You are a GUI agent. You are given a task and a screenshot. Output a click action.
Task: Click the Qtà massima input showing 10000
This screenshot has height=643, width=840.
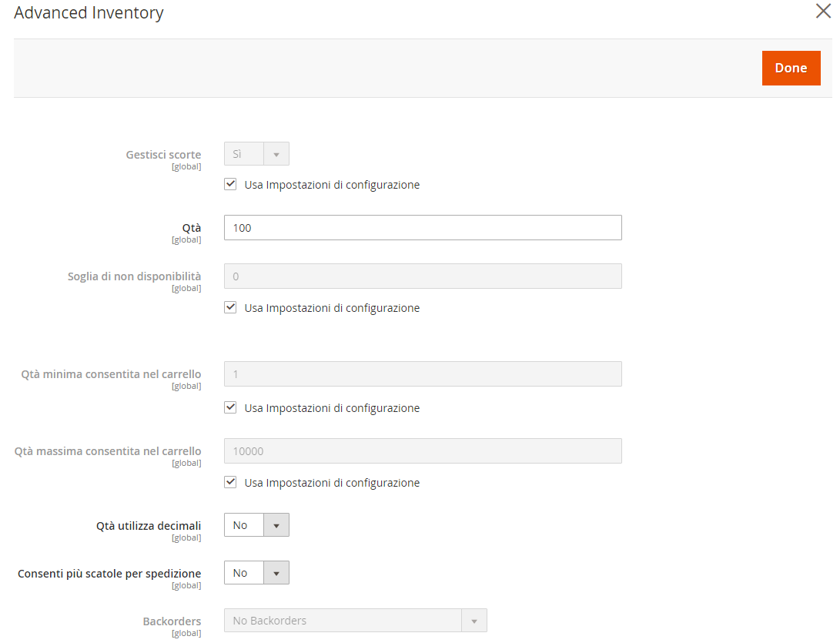422,450
